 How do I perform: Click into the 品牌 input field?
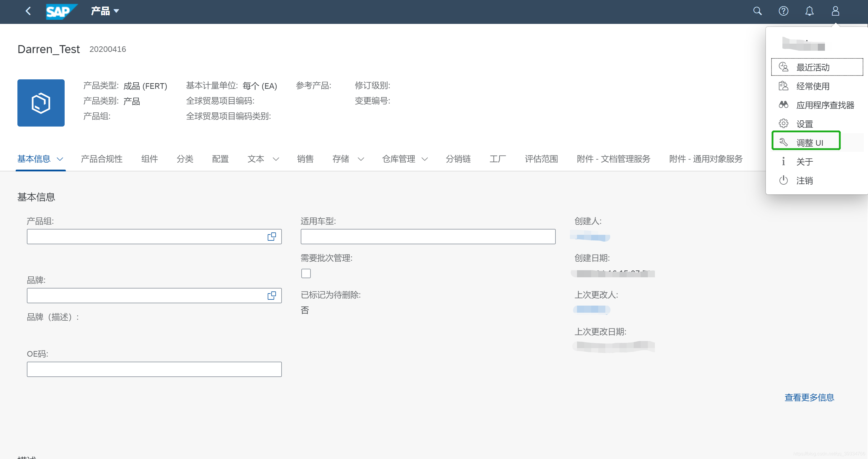(154, 295)
